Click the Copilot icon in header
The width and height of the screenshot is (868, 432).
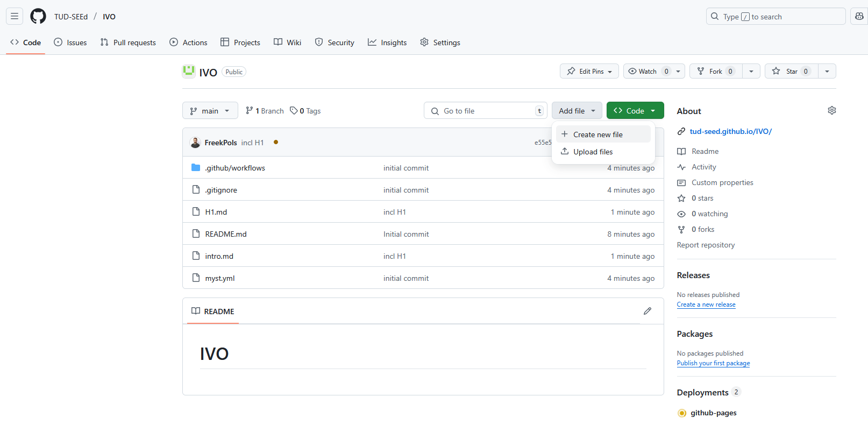859,16
